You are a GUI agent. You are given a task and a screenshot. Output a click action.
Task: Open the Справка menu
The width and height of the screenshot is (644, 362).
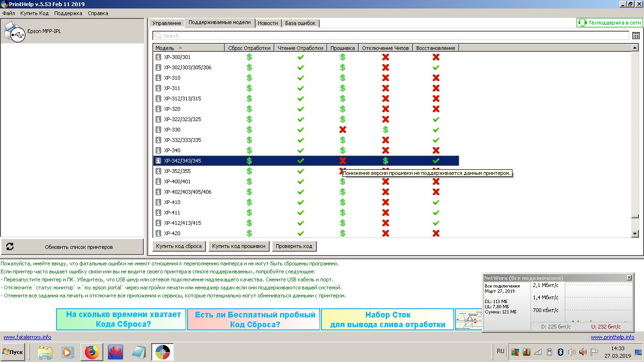point(98,13)
